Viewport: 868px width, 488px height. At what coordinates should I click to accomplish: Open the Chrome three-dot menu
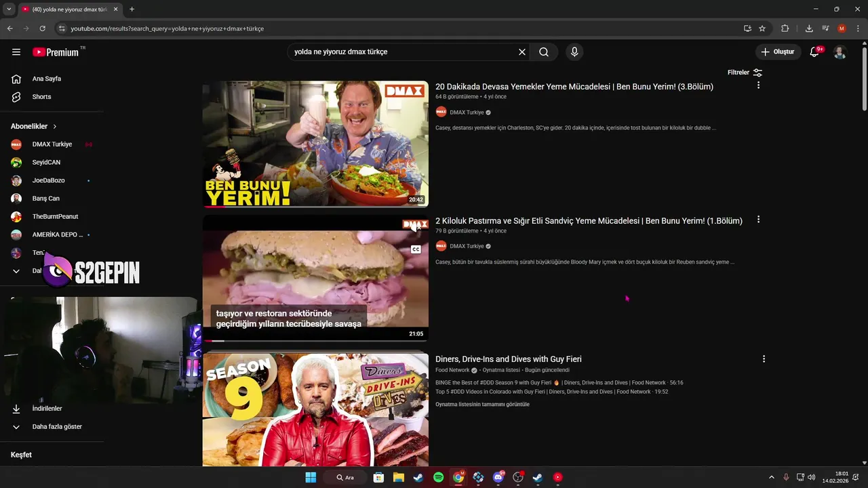tap(858, 28)
